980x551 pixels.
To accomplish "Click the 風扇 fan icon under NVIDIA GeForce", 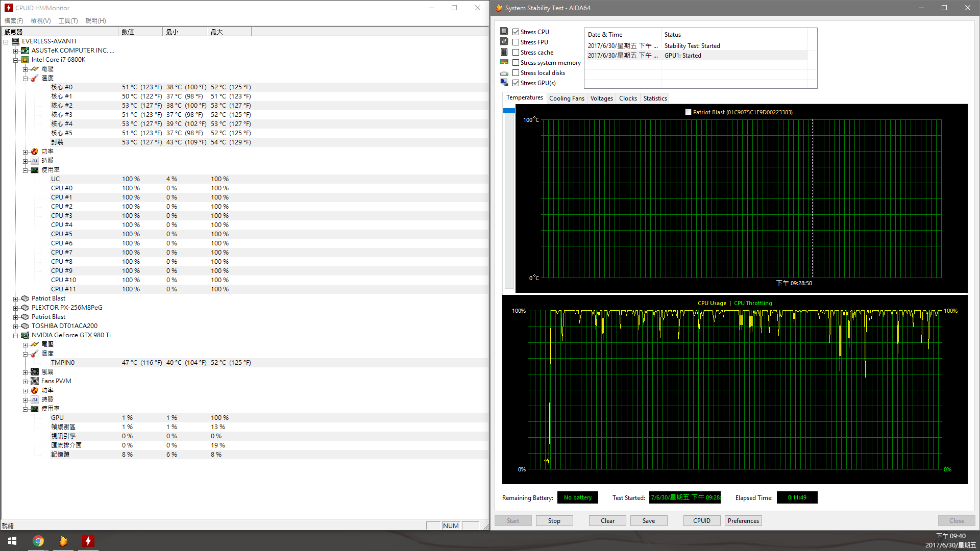I will [35, 372].
